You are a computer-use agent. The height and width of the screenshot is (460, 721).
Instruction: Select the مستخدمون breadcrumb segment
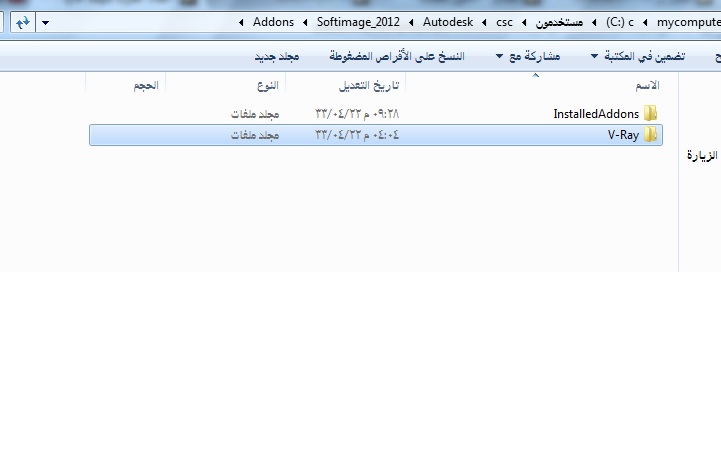(x=559, y=22)
